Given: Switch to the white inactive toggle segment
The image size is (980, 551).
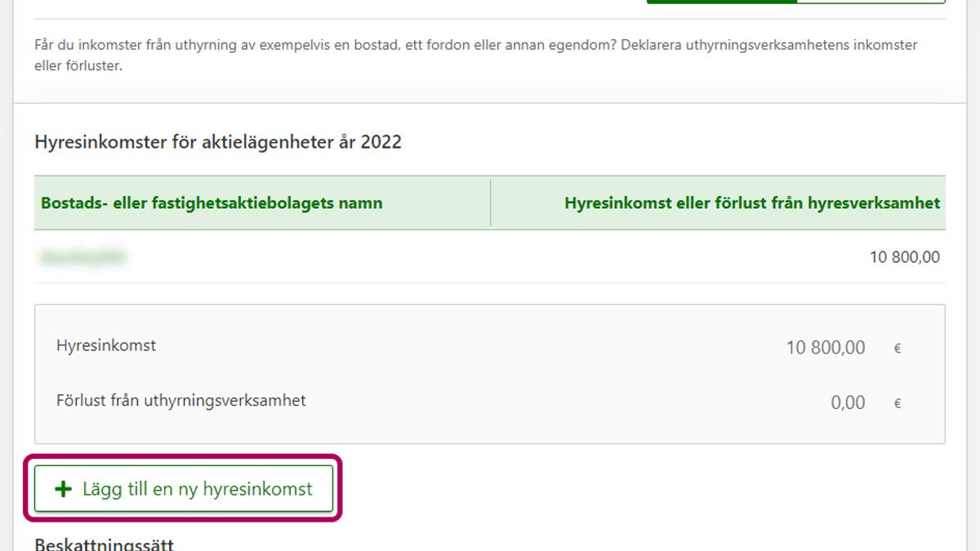Looking at the screenshot, I should tap(871, 2).
